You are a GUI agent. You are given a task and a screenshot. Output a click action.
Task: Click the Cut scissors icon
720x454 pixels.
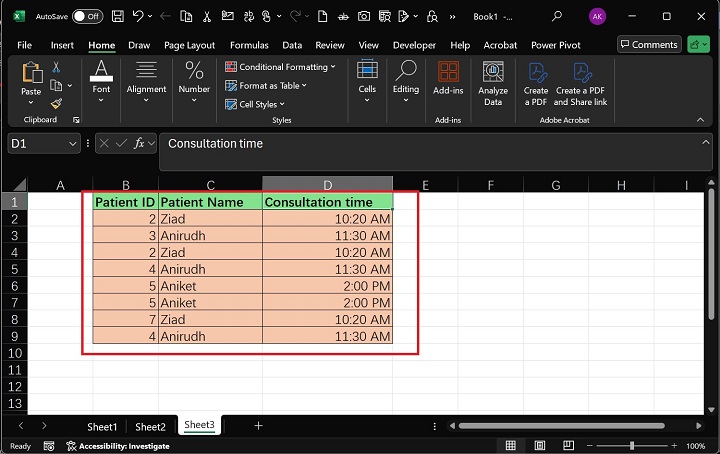tap(56, 67)
